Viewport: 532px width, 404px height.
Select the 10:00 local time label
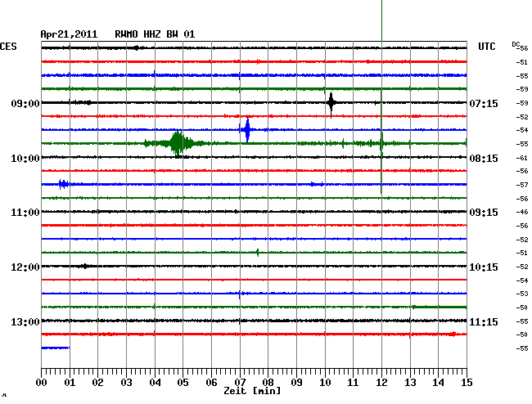pyautogui.click(x=25, y=159)
